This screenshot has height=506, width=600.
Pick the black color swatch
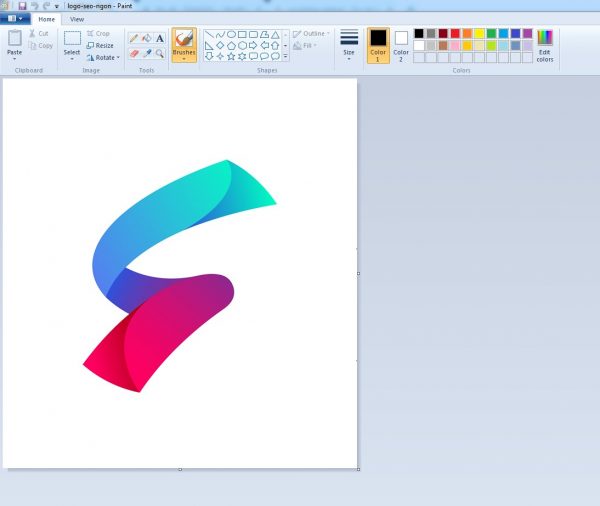419,34
